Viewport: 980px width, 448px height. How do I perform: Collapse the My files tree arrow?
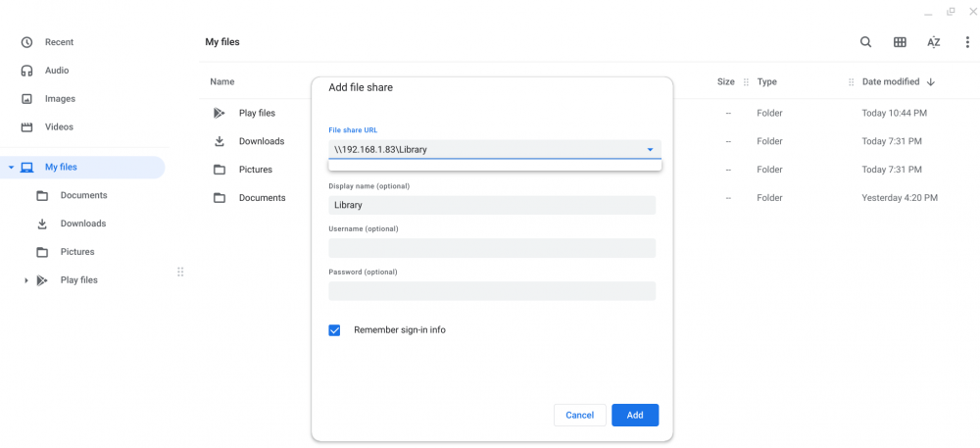(11, 168)
